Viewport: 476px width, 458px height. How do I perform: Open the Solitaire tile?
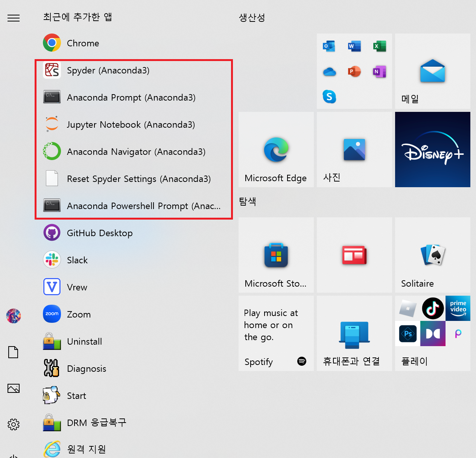pos(433,255)
